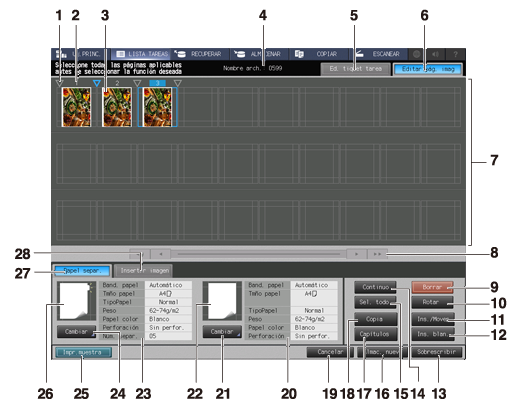
Task: Click the red Borrar button
Action: [432, 287]
